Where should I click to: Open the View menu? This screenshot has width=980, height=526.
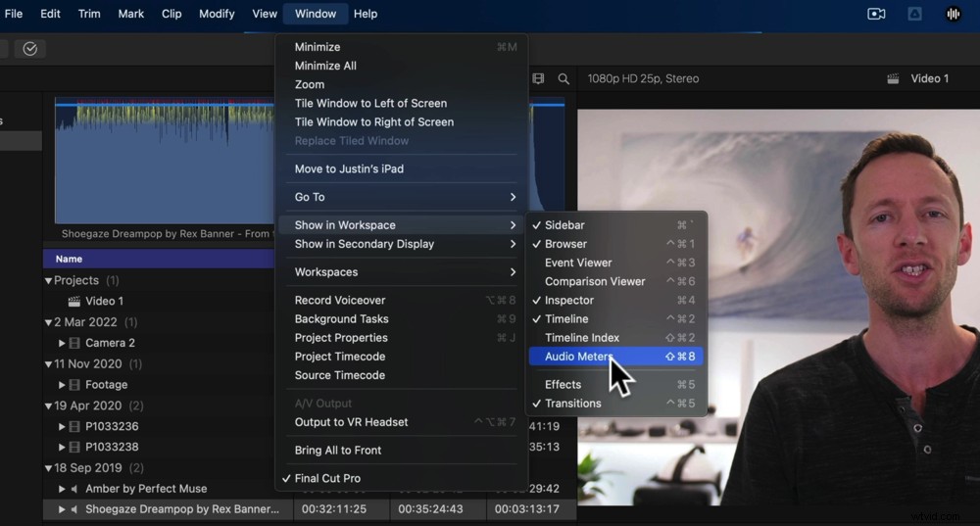[x=265, y=14]
